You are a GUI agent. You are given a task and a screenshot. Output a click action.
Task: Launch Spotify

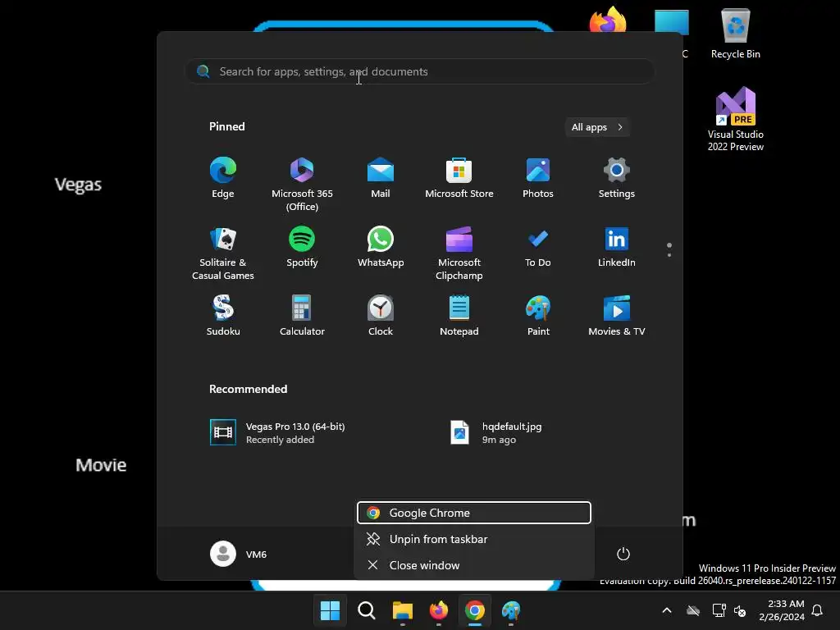(302, 247)
